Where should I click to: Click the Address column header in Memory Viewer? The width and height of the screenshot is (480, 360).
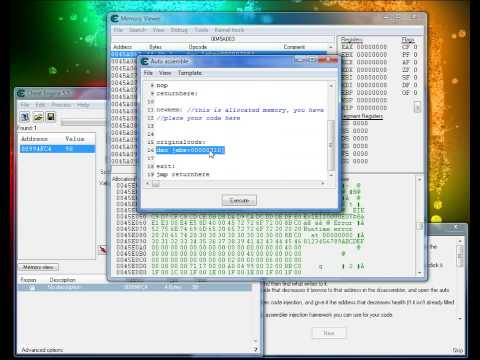pyautogui.click(x=123, y=47)
